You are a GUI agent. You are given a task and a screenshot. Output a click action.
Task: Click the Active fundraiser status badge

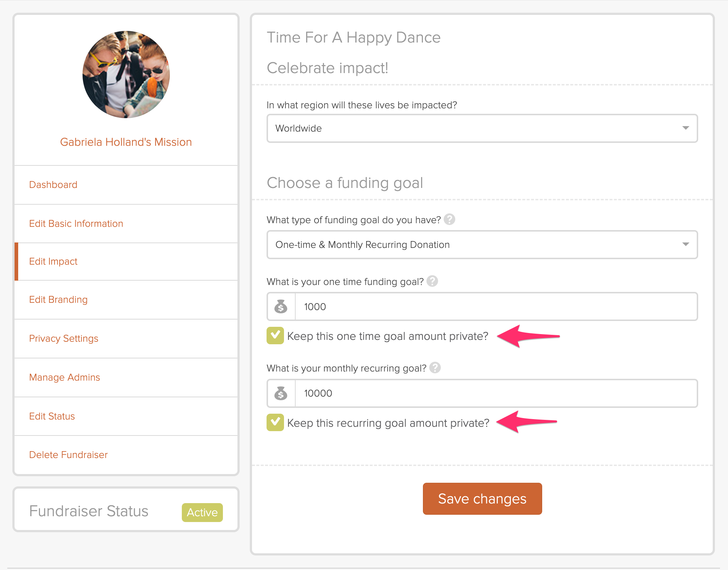202,512
